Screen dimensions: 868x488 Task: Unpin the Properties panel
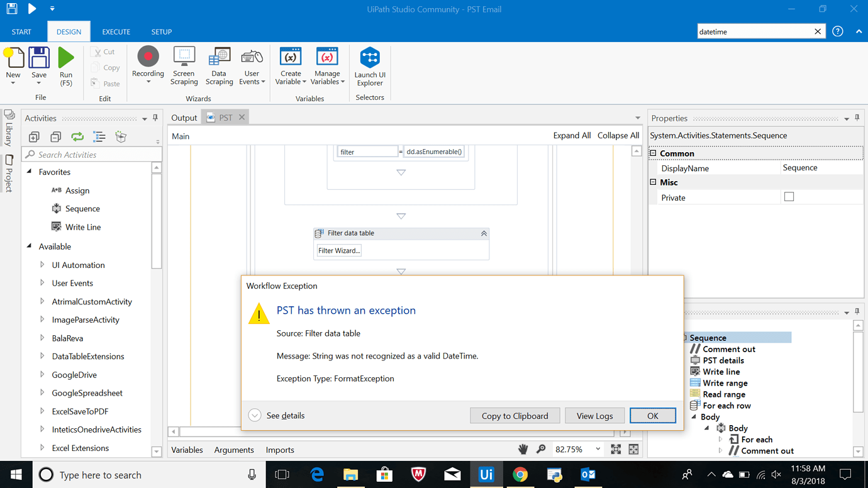tap(856, 118)
